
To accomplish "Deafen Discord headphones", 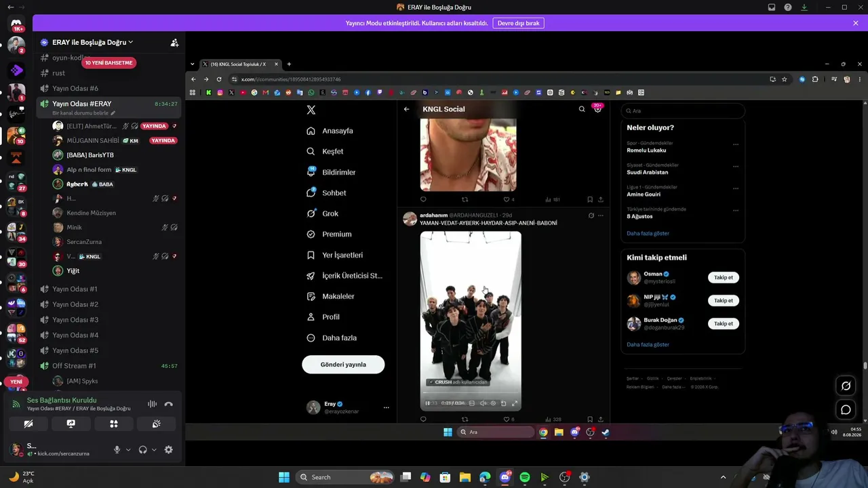I will (x=142, y=449).
